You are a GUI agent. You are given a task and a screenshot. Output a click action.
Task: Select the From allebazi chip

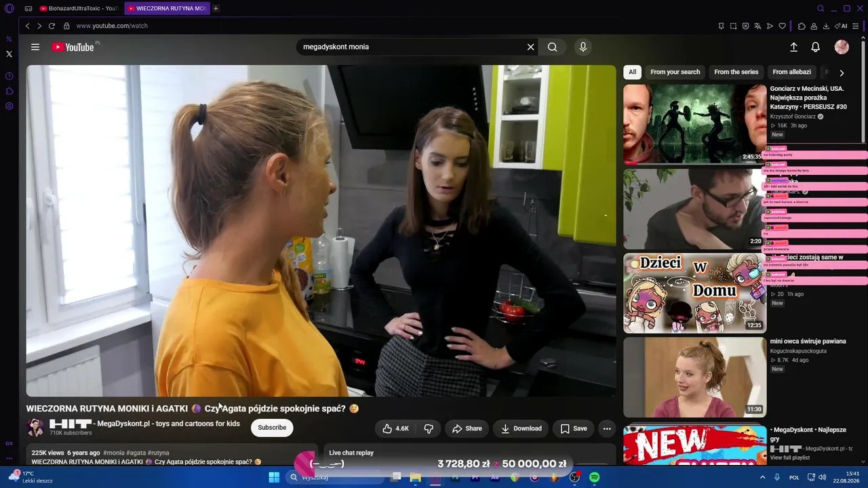791,72
